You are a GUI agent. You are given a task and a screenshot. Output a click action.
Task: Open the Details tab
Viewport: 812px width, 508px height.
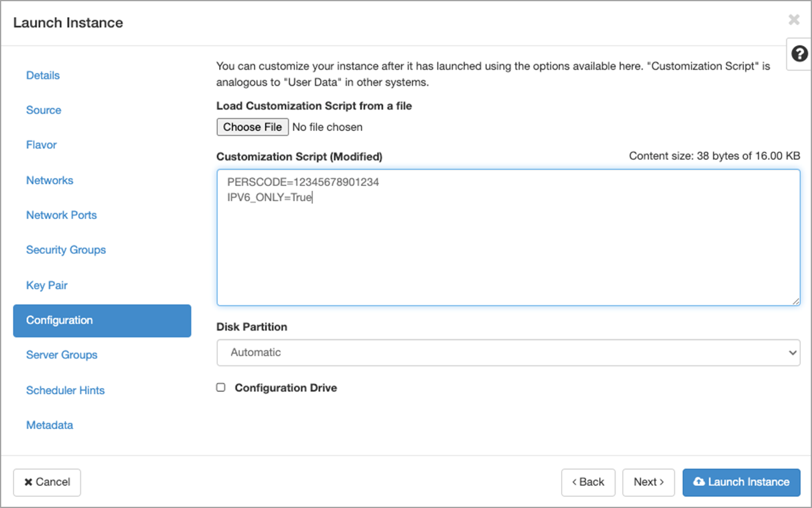(43, 75)
